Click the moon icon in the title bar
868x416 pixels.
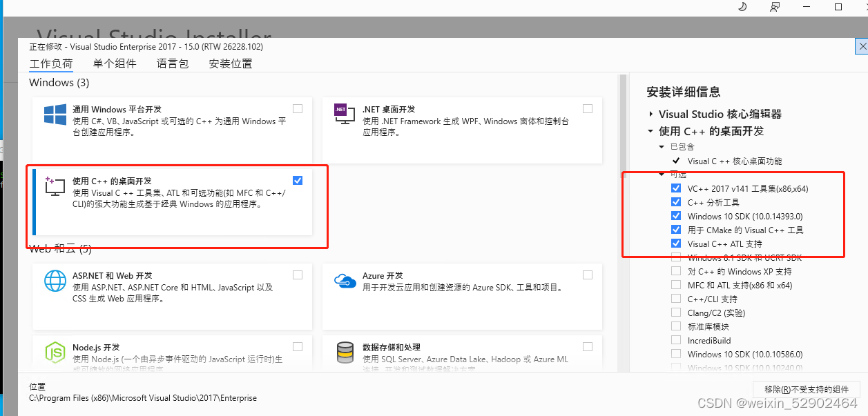[x=742, y=7]
